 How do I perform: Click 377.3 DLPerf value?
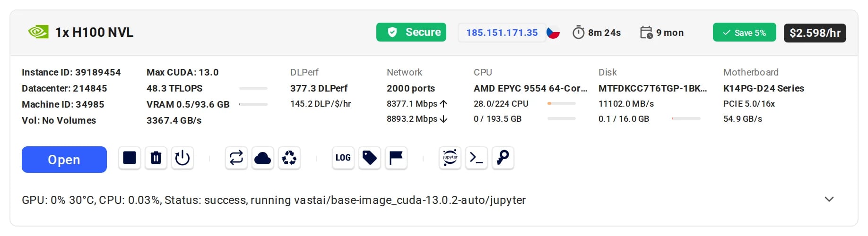click(x=319, y=88)
